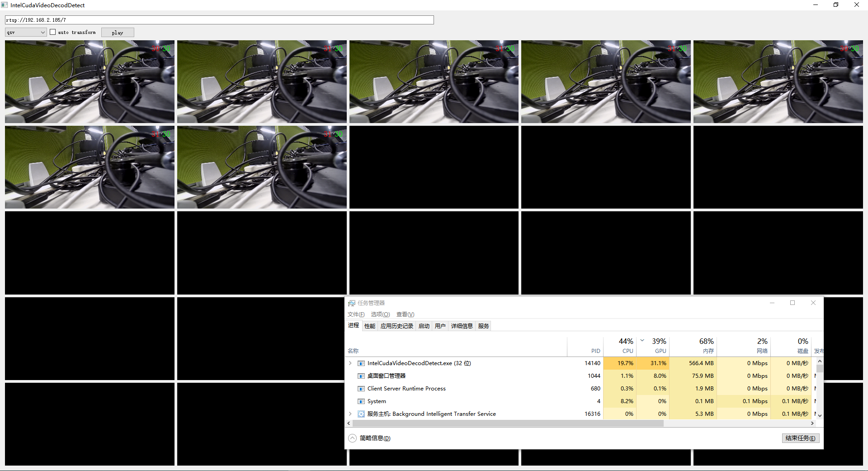Click the System process icon
The height and width of the screenshot is (471, 868).
[361, 401]
